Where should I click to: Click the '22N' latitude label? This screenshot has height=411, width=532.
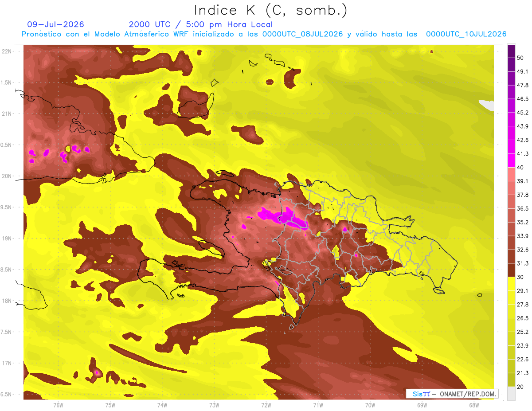click(7, 51)
